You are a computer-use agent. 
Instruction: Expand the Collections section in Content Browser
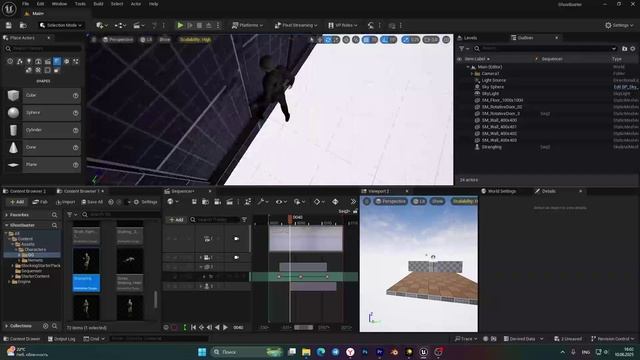(x=7, y=326)
